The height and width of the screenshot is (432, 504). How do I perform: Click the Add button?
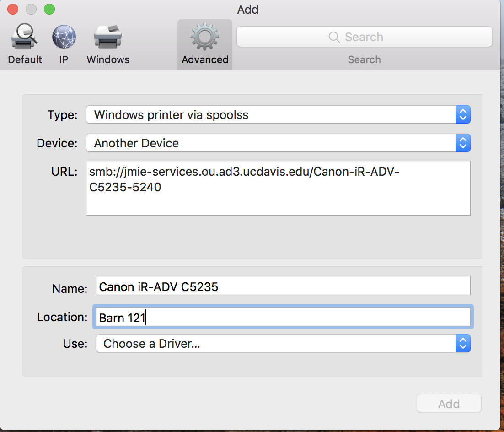click(449, 403)
